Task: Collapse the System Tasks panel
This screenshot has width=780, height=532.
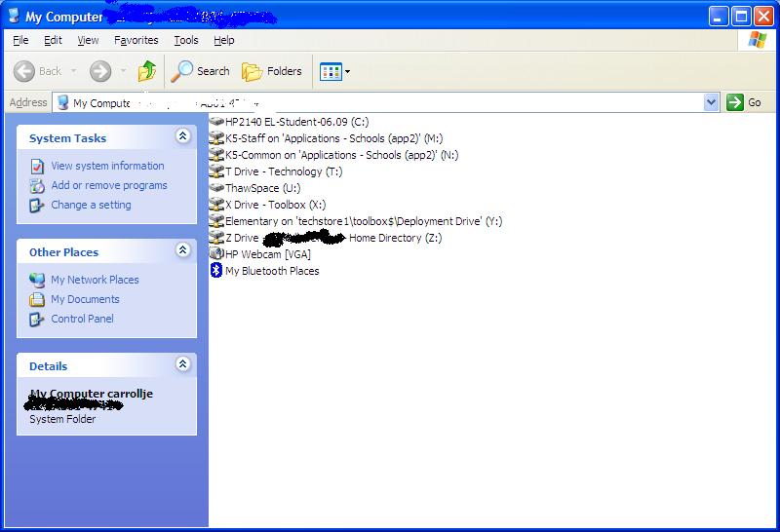Action: [x=182, y=137]
